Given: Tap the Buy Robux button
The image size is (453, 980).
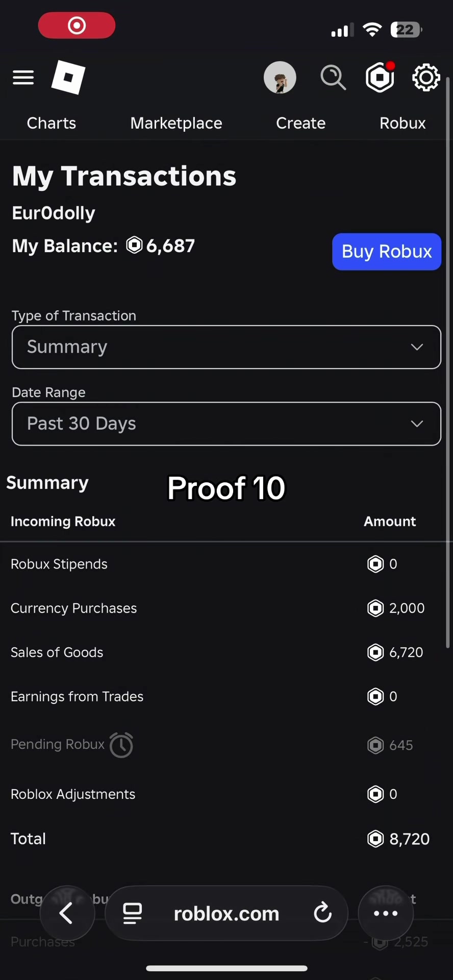Looking at the screenshot, I should [x=387, y=252].
